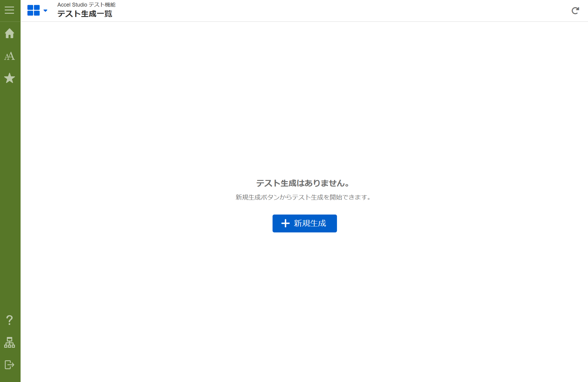
Task: Click the plus sign in 新規生成
Action: coord(285,223)
